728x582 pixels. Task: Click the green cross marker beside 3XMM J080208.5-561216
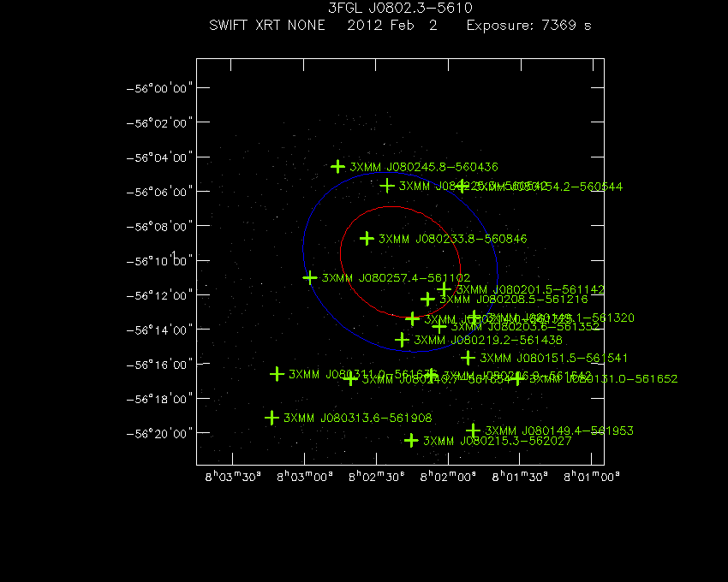tap(427, 299)
